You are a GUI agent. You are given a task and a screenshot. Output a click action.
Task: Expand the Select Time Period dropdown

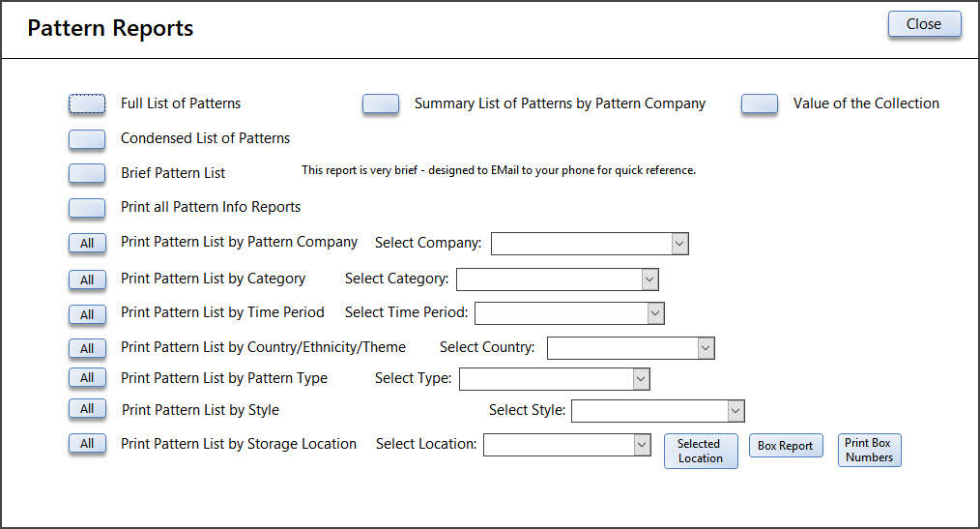(655, 313)
